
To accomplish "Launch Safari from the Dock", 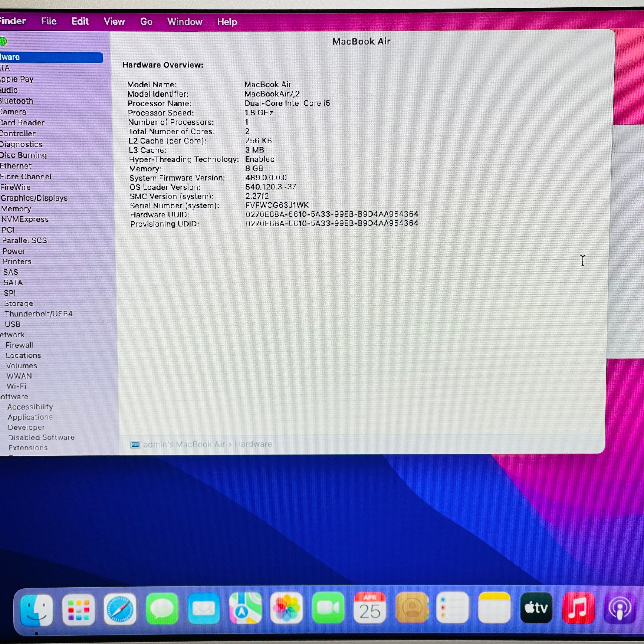I will click(120, 609).
